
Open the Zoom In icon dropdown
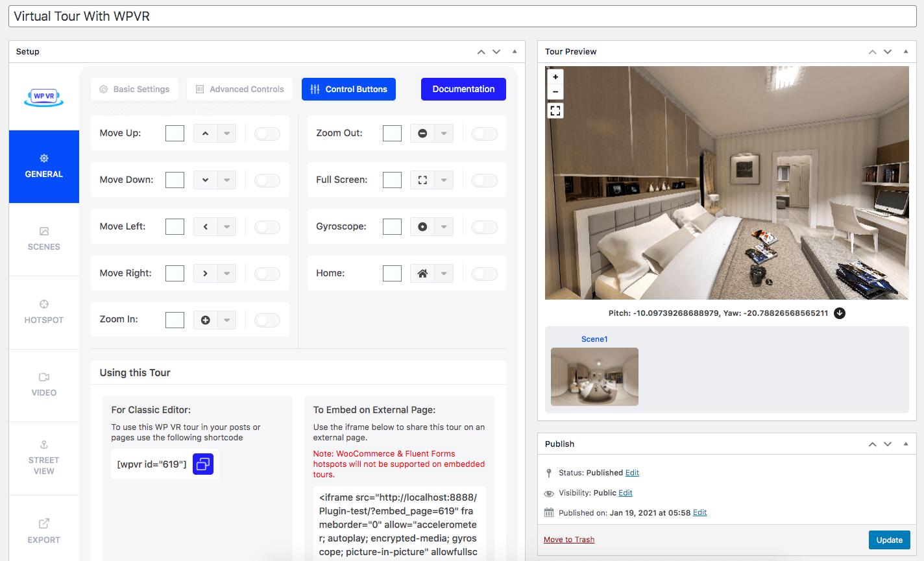click(226, 320)
